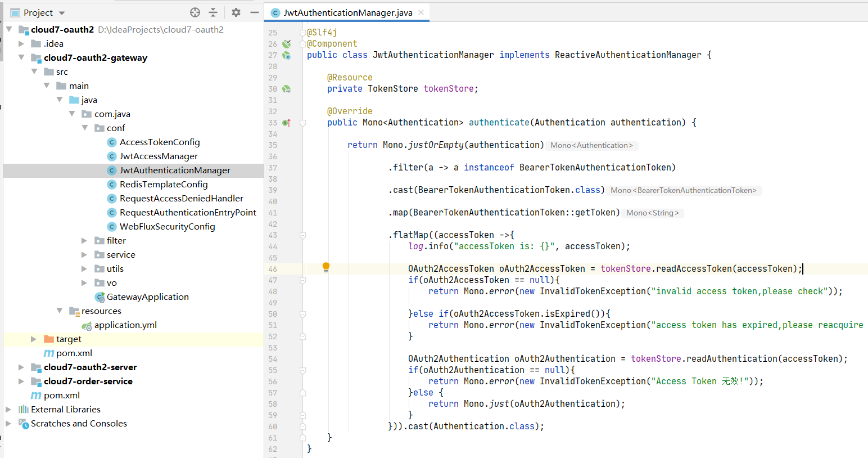Hide the Project panel with minus icon
This screenshot has height=458, width=868.
[255, 12]
